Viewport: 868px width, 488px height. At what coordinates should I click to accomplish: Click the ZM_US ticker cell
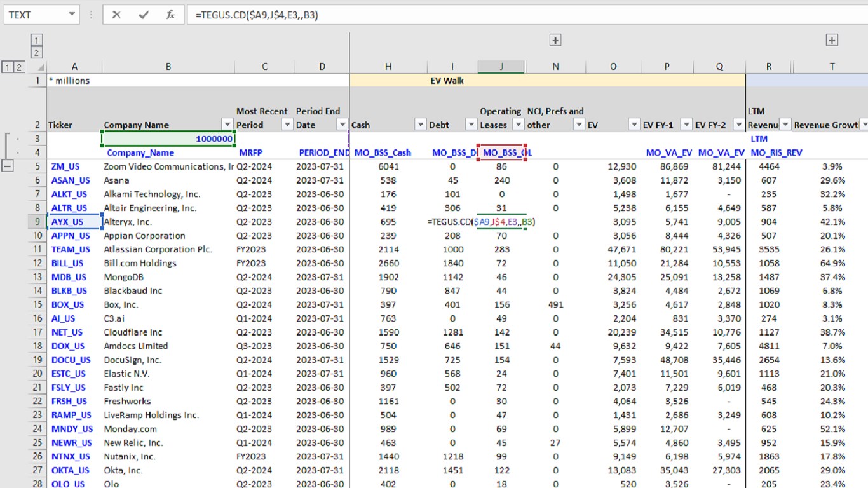[66, 166]
